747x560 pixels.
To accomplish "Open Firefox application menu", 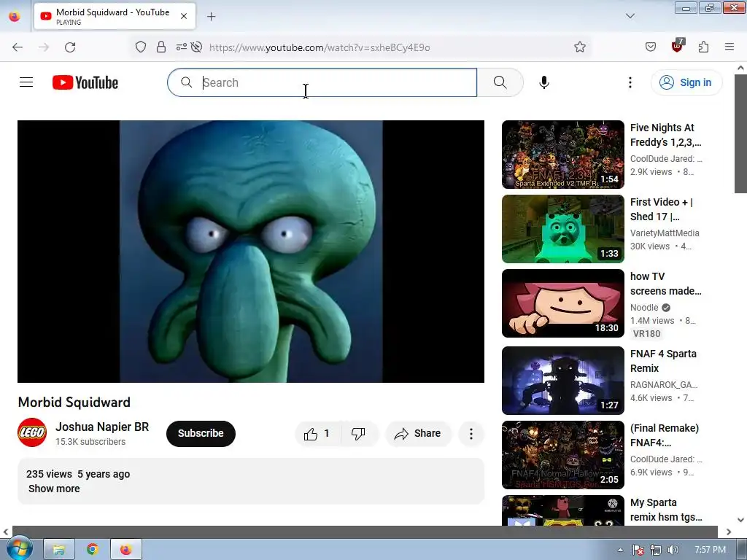I will pos(729,47).
